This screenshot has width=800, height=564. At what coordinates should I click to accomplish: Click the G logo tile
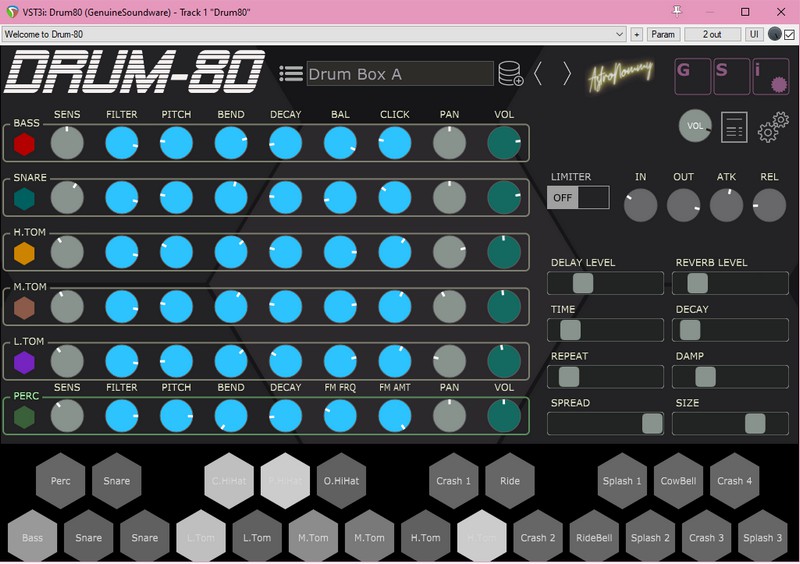click(692, 77)
